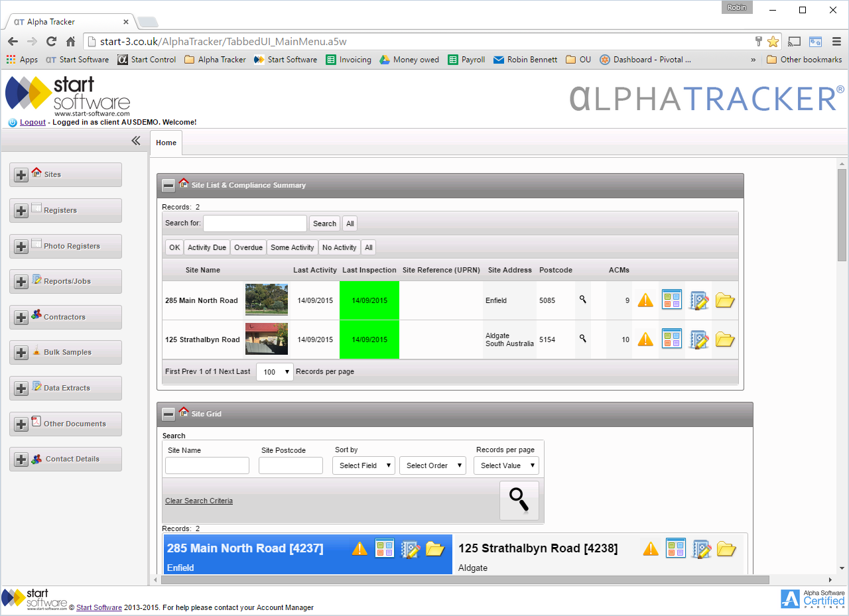
Task: Click the bookmark star in the address bar
Action: tap(772, 40)
